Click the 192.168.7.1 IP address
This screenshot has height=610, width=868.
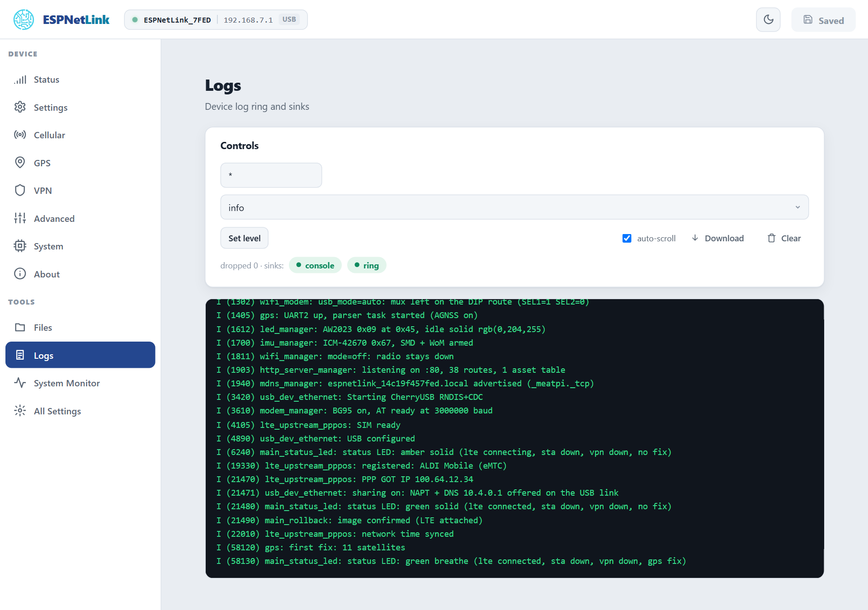tap(248, 20)
